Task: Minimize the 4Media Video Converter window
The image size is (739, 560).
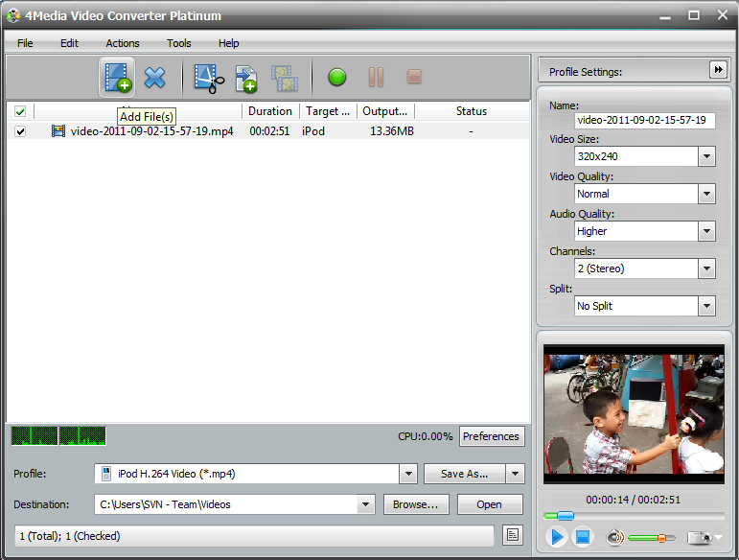Action: tap(665, 16)
